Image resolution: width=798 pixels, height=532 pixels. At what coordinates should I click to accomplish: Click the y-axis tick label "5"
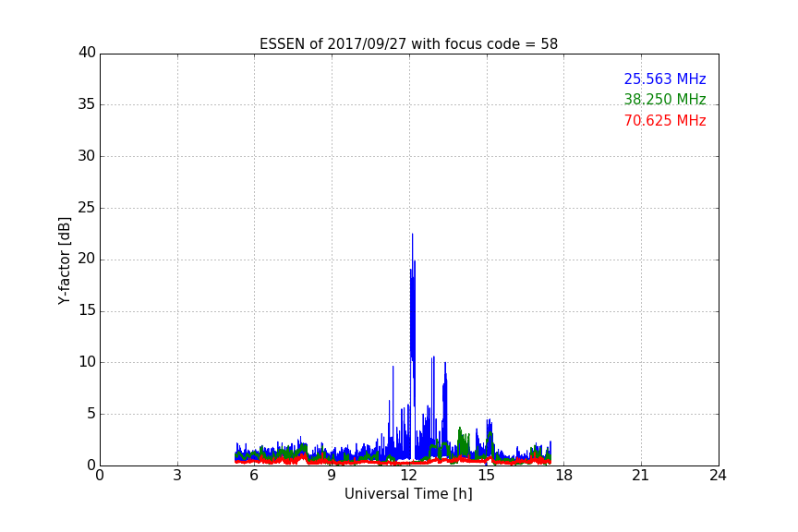[91, 414]
